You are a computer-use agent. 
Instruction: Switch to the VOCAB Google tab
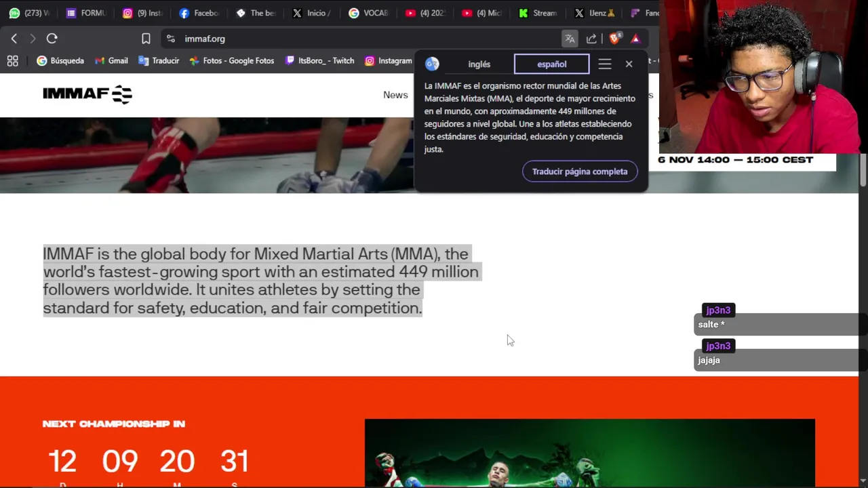click(x=368, y=13)
